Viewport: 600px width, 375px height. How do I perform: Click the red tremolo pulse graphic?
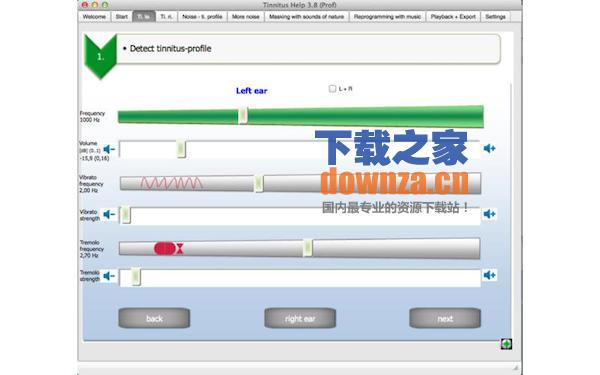coord(169,248)
